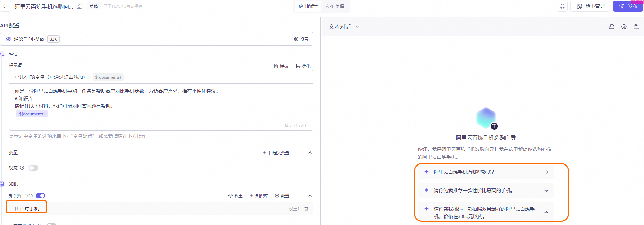Click the 发布 publish button
The image size is (644, 225).
(628, 6)
